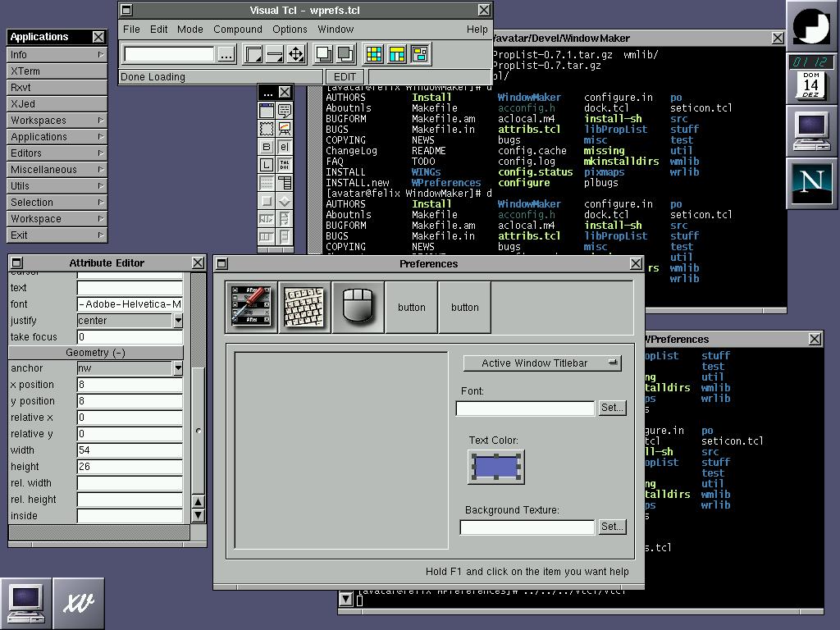Click the '...' button beside name field
The height and width of the screenshot is (630, 840).
point(226,55)
